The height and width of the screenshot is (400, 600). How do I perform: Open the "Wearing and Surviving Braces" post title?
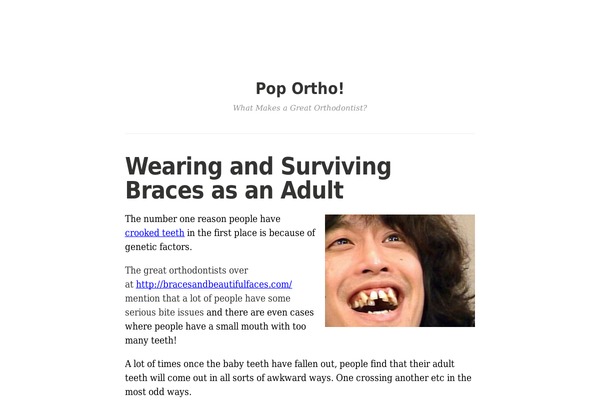click(x=258, y=178)
